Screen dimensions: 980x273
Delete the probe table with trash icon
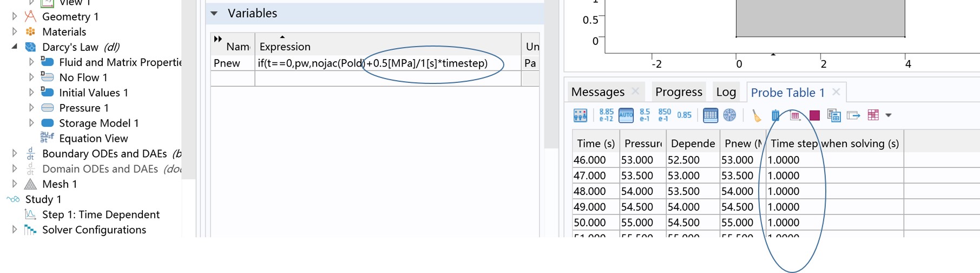[x=775, y=115]
